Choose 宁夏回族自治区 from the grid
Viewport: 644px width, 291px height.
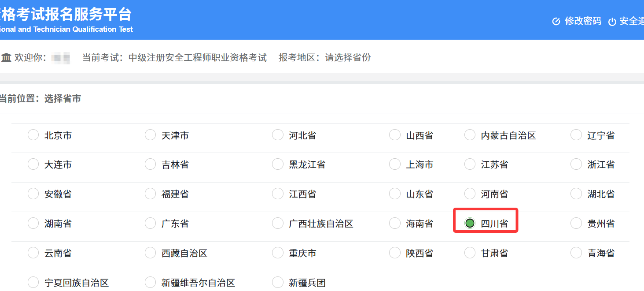pyautogui.click(x=33, y=282)
